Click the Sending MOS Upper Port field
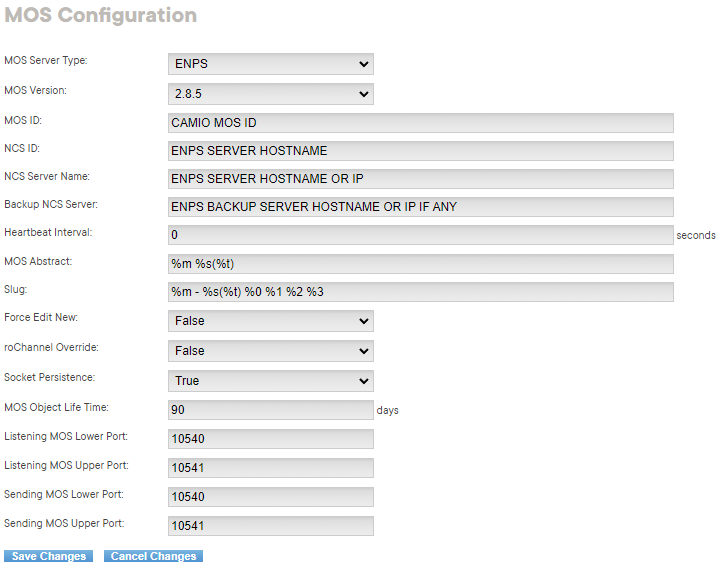This screenshot has width=728, height=570. (x=270, y=526)
